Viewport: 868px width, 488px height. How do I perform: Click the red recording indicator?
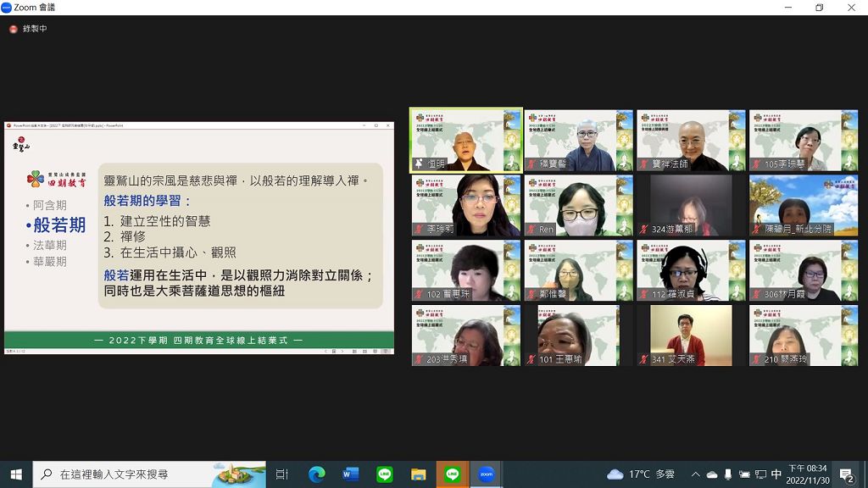[14, 29]
